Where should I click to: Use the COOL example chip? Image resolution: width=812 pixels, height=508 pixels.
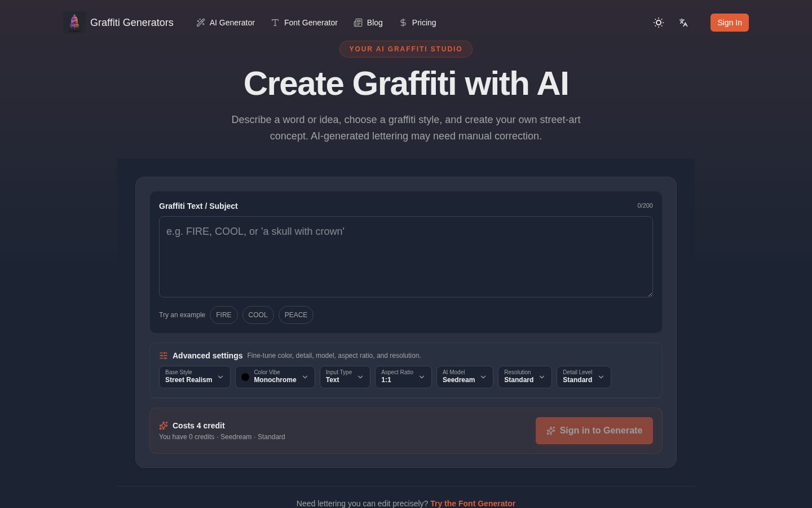click(258, 315)
